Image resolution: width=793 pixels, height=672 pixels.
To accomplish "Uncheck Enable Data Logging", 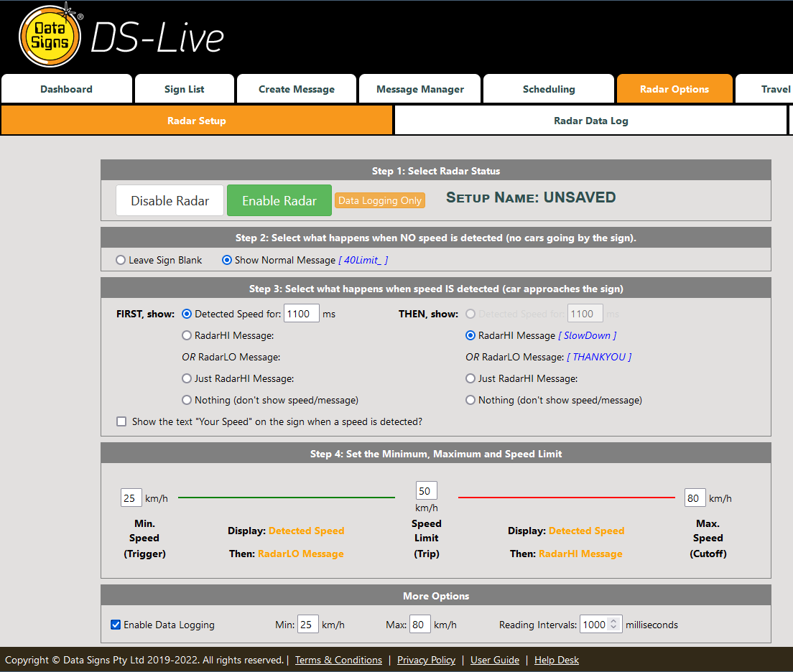I will click(116, 625).
